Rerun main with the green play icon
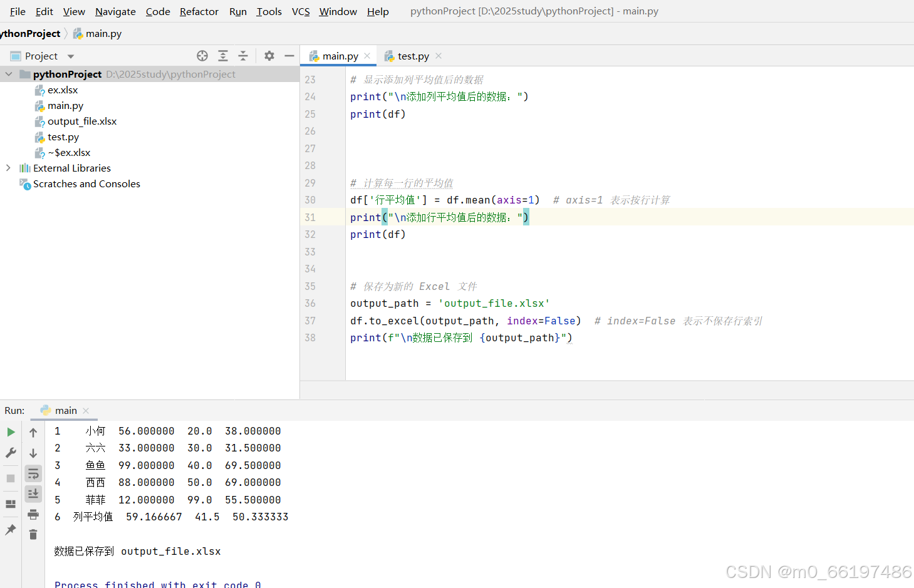The height and width of the screenshot is (588, 914). click(x=11, y=432)
